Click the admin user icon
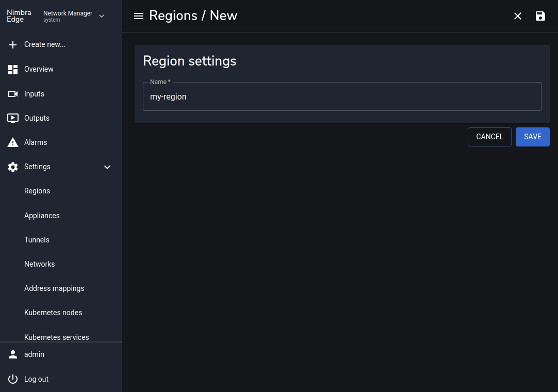Image resolution: width=558 pixels, height=392 pixels. pyautogui.click(x=12, y=354)
